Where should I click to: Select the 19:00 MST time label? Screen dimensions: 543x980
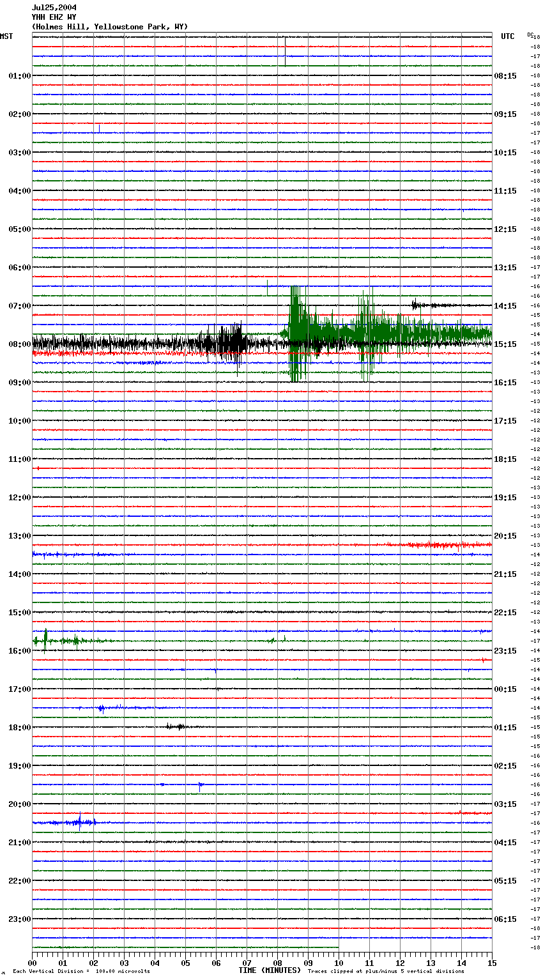click(x=20, y=766)
